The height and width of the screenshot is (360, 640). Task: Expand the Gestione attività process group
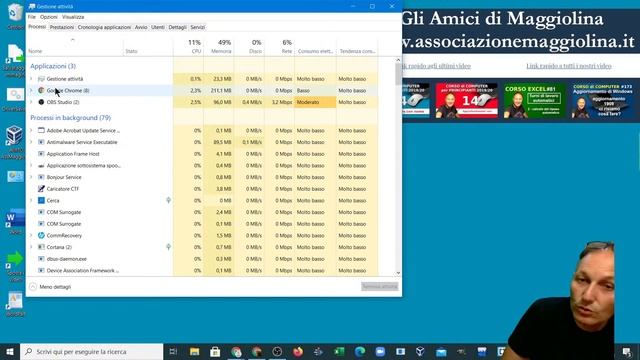point(31,79)
